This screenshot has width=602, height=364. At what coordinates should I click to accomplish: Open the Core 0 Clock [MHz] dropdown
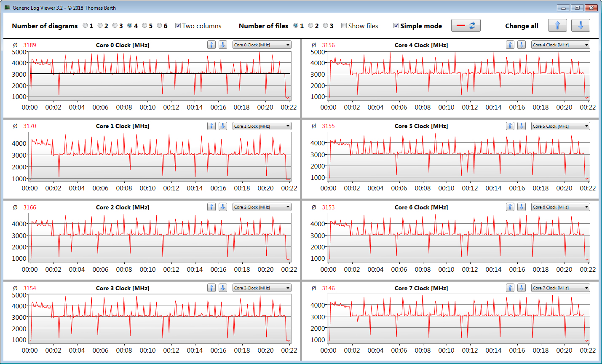click(262, 45)
